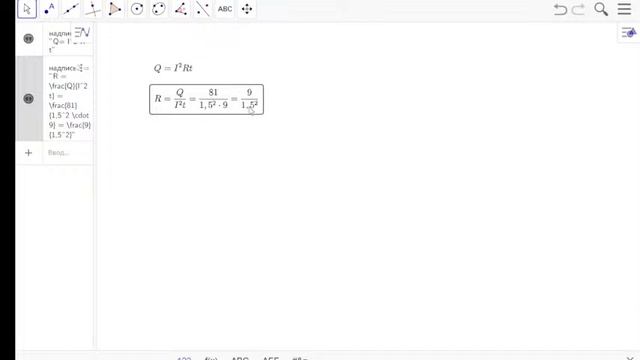Select the Q = I²Rt text in graphics

tap(173, 68)
